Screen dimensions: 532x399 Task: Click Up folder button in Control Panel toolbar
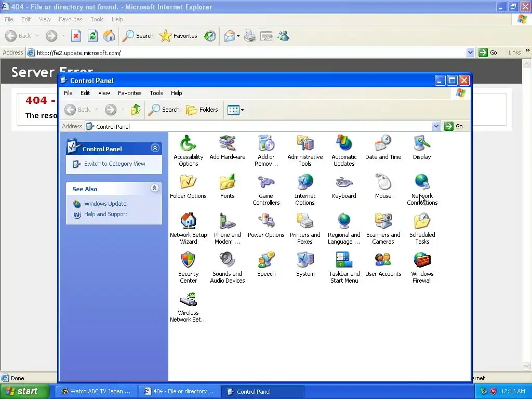coord(136,110)
